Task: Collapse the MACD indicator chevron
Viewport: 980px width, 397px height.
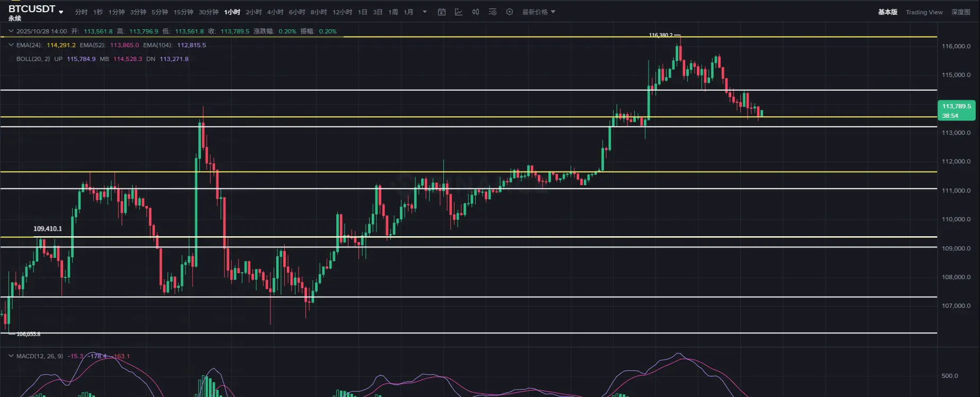Action: pyautogui.click(x=11, y=356)
